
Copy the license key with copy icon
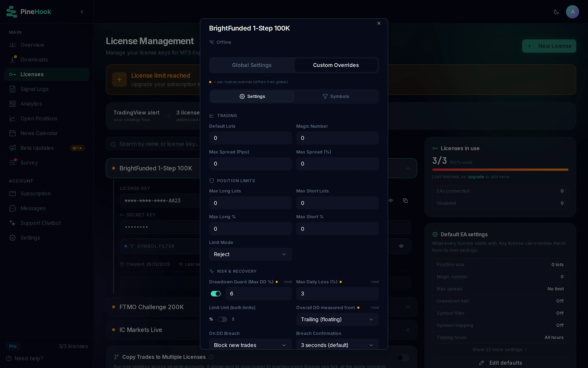(405, 201)
